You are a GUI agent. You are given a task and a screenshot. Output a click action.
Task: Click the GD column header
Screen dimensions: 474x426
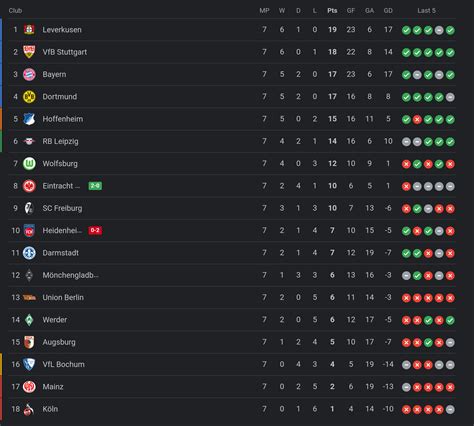coord(388,11)
